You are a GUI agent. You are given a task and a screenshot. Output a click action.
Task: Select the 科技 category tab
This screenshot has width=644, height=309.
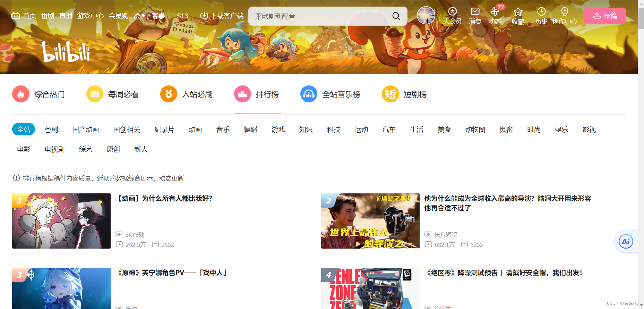pyautogui.click(x=334, y=130)
